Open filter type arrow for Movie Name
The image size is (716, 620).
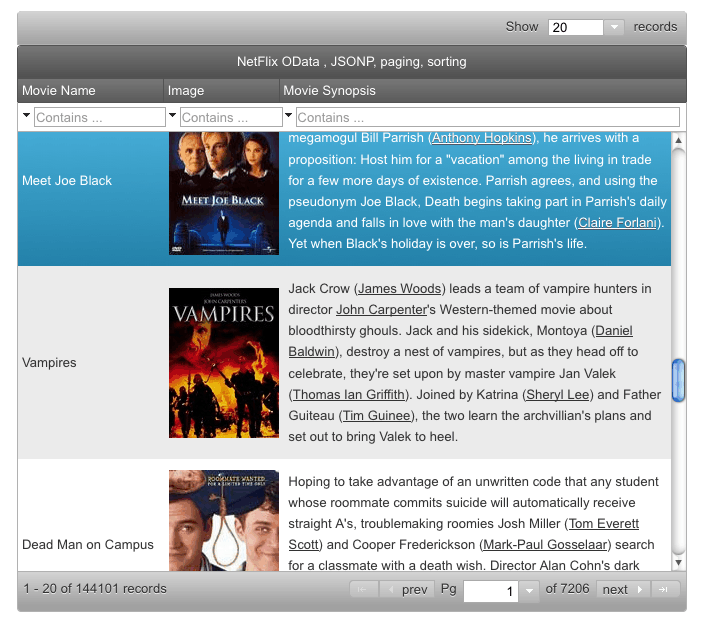26,115
